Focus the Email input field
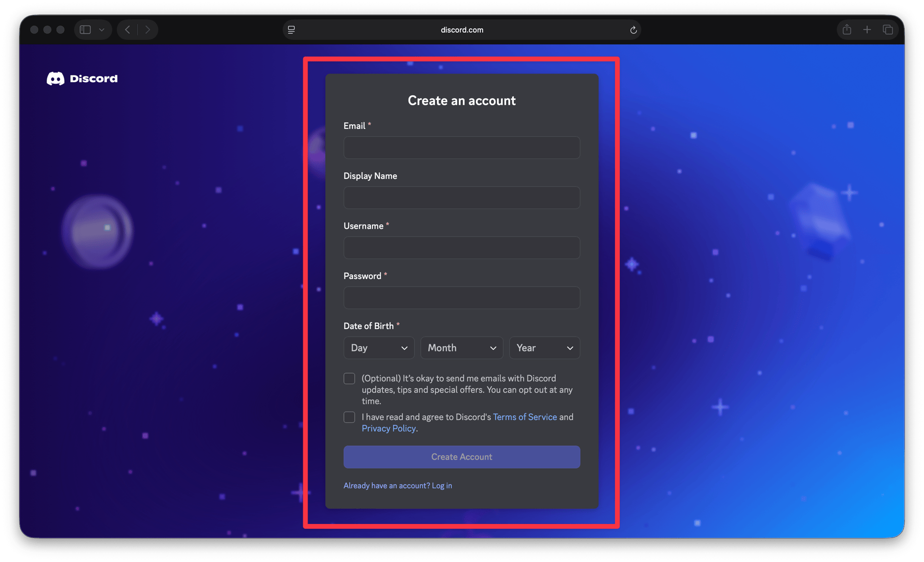 pos(462,148)
